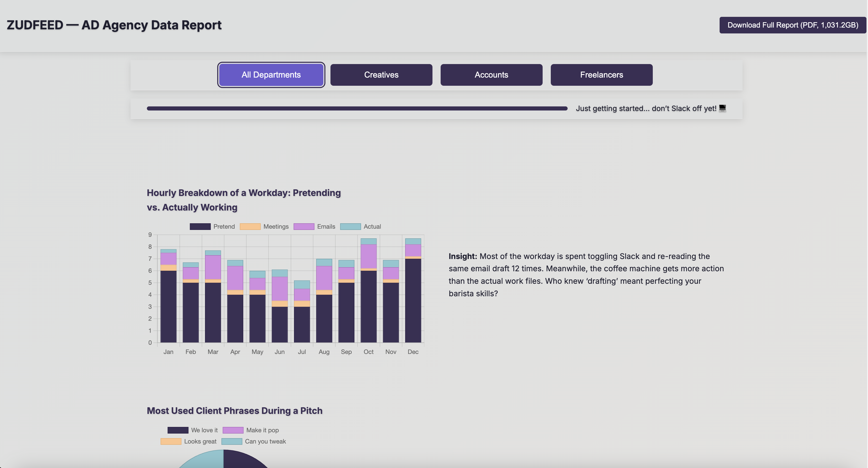Click the Apr stacked bar

click(x=235, y=301)
